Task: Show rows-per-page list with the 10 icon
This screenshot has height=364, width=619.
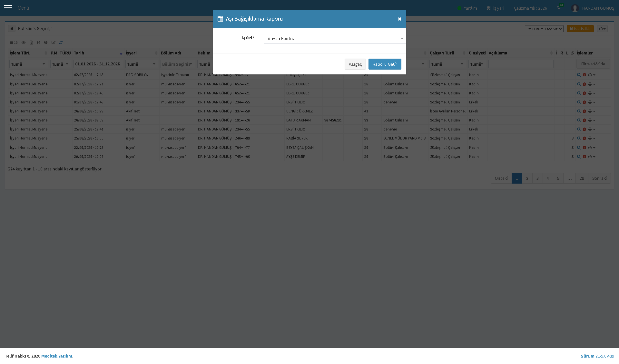Action: [14, 43]
